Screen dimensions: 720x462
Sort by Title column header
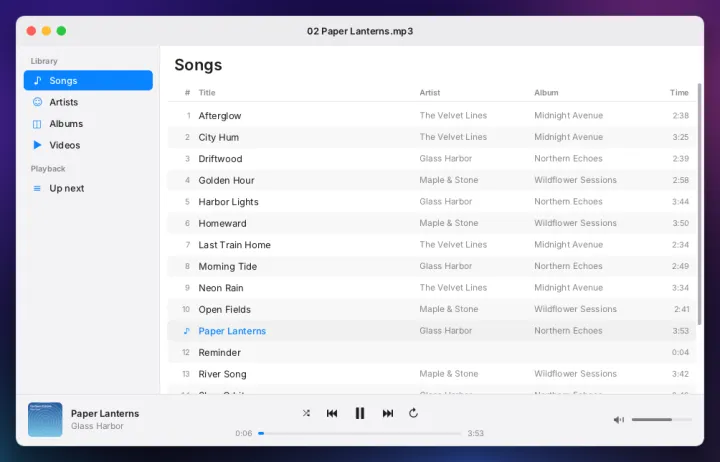207,93
